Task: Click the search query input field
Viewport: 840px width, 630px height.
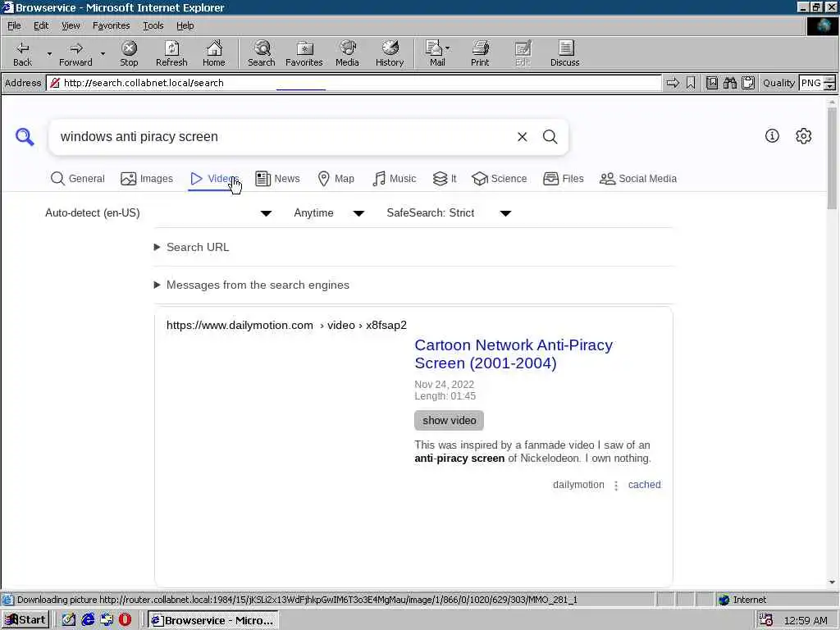Action: (x=284, y=137)
